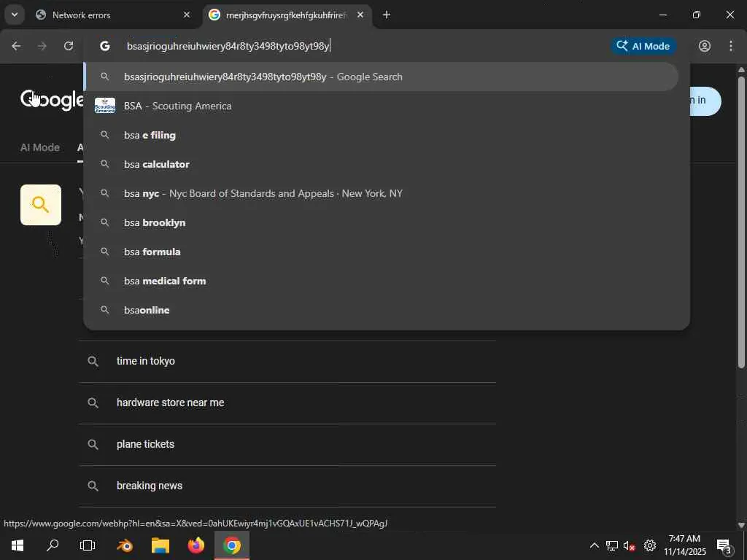
Task: Close the Network errors tab
Action: 187,15
